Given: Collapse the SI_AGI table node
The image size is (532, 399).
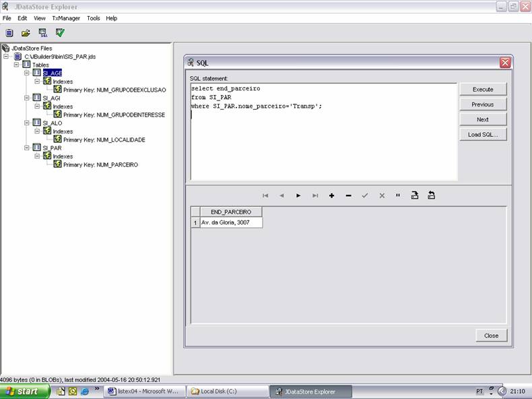Looking at the screenshot, I should 27,98.
